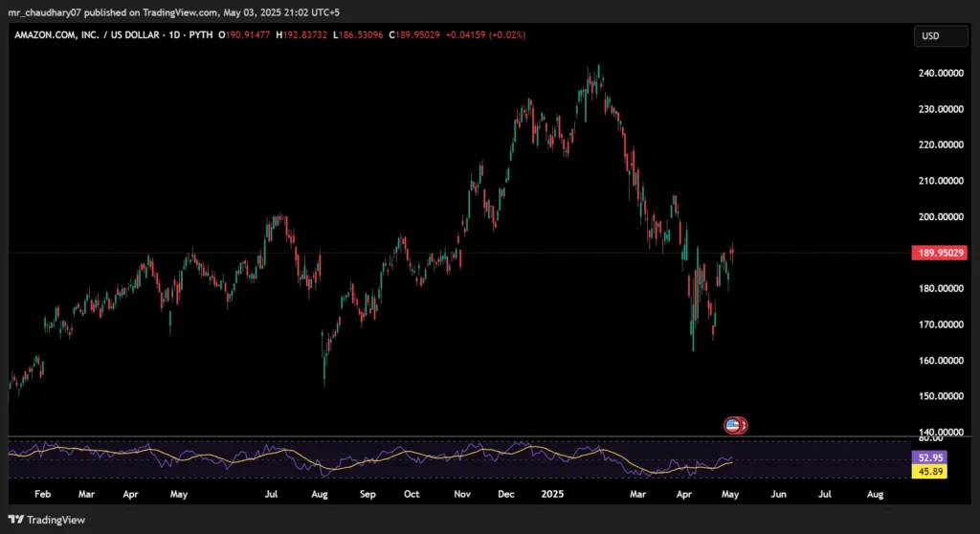Click the high price value H192.83732
Screen dimensions: 980x534
(x=301, y=35)
